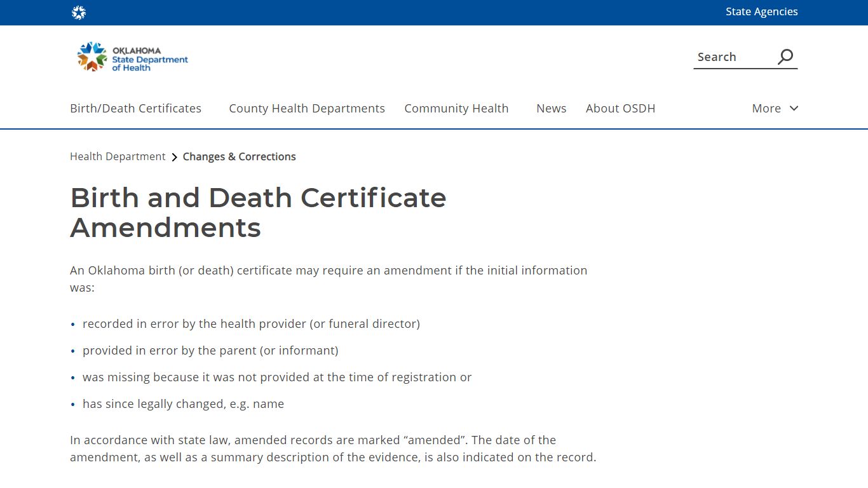
Task: Click the paragraph starting 'In accordance with state law'
Action: tap(333, 449)
